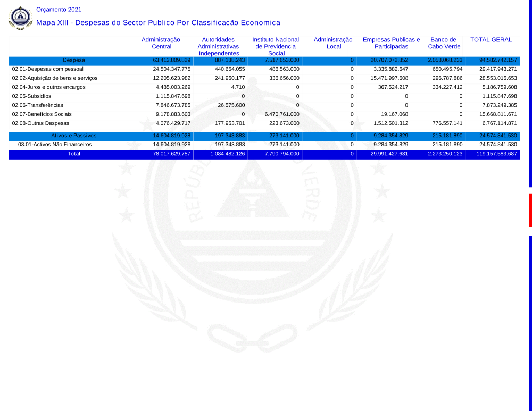Click the Orçamento 2021 heading
Screen dimensions: 532x411
59,10
